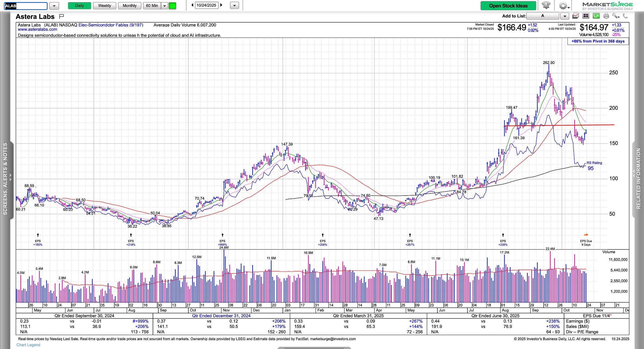644x349 pixels.
Task: Click the green pattern recognition icon
Action: [596, 16]
